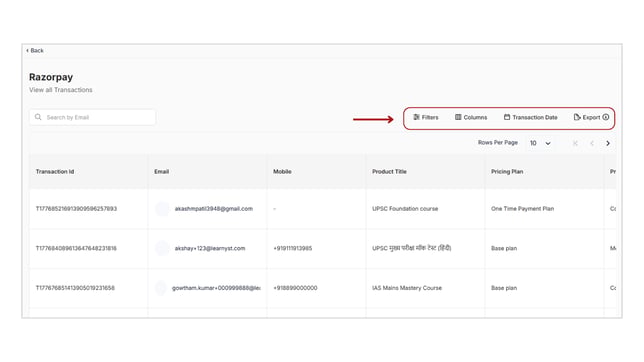644x362 pixels.
Task: Click avatar beside akashmpatil3948@gmail.com
Action: 162,209
